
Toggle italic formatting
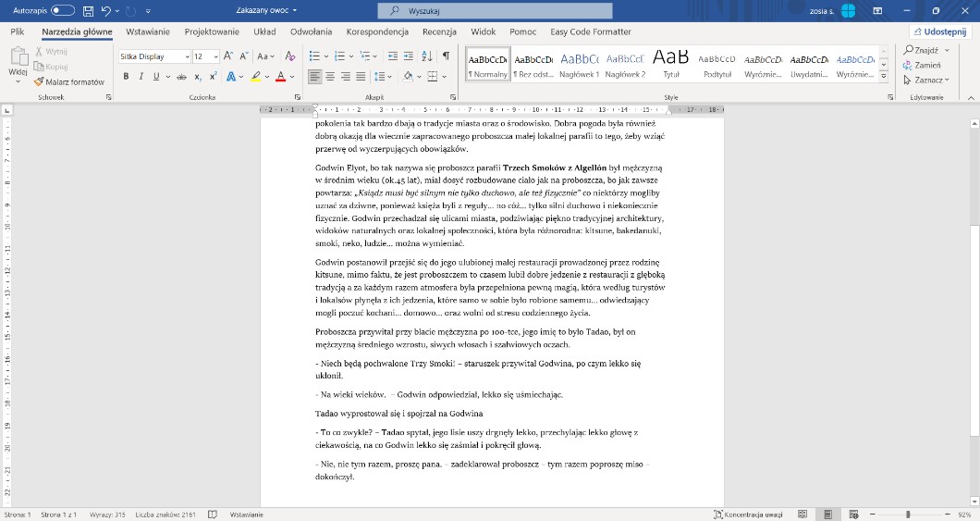coord(141,76)
